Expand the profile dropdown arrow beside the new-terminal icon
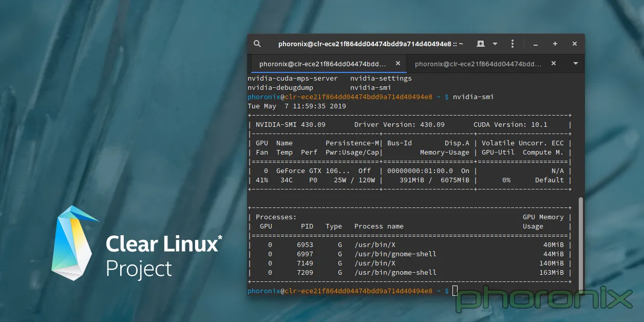 [x=495, y=44]
